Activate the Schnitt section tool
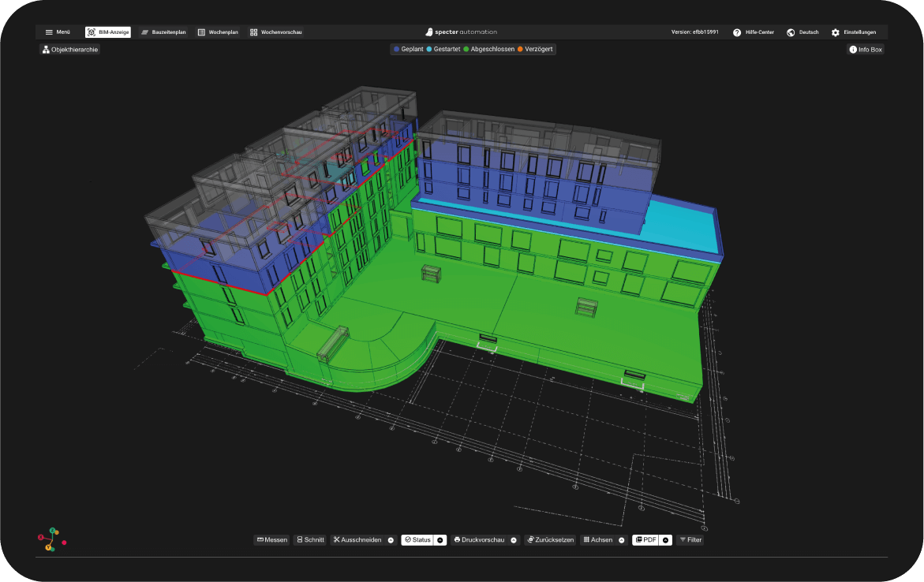The image size is (924, 582). 310,539
